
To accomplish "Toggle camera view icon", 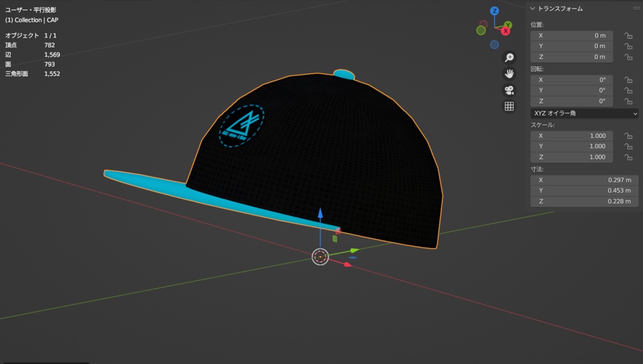I will pos(509,90).
